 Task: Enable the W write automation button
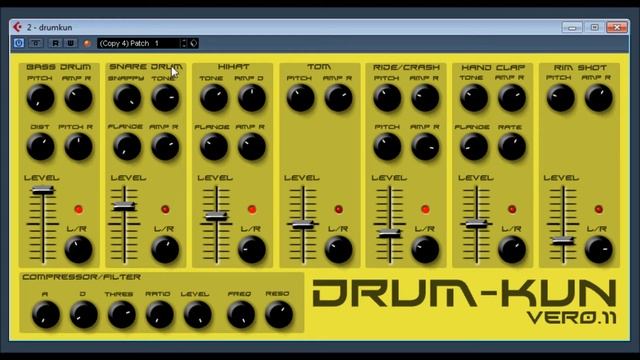pyautogui.click(x=71, y=43)
